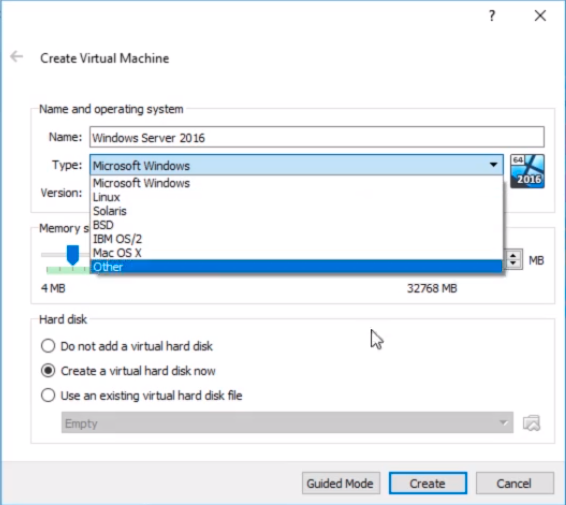Choose Mac OS X from the Type list

click(296, 253)
